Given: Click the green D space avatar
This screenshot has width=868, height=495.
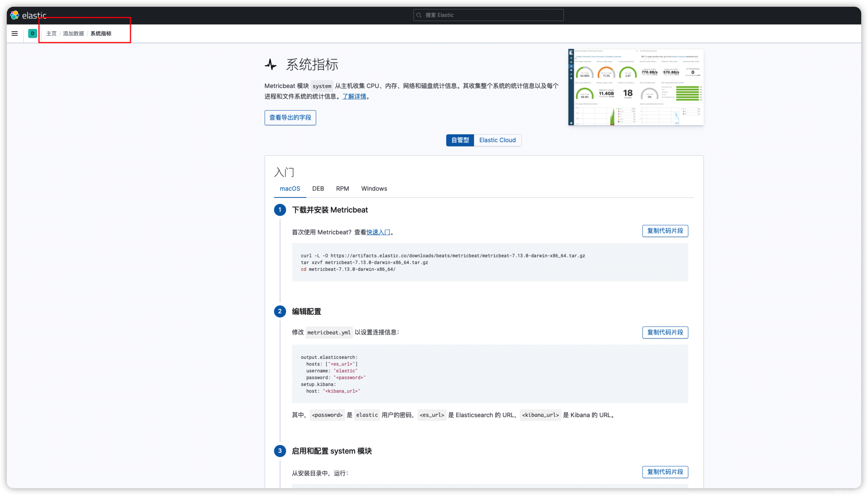Looking at the screenshot, I should click(x=33, y=33).
